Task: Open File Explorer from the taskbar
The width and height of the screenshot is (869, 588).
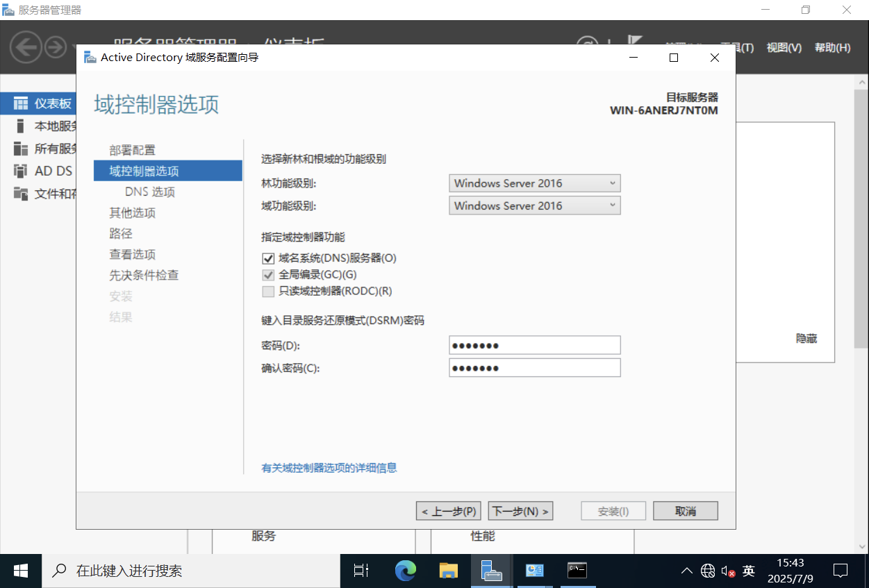Action: coord(449,571)
